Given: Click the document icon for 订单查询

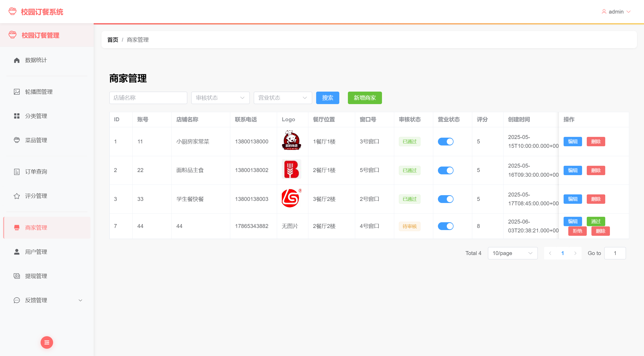Looking at the screenshot, I should point(17,172).
